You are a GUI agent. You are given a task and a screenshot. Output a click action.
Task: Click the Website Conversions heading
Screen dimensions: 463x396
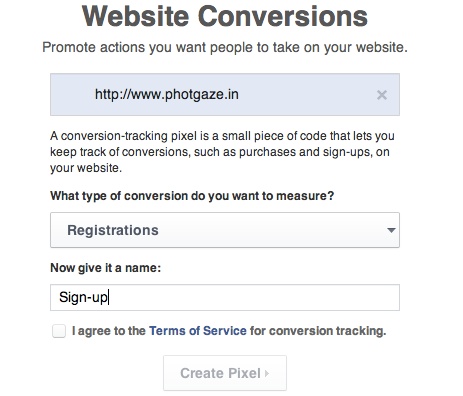coord(225,16)
